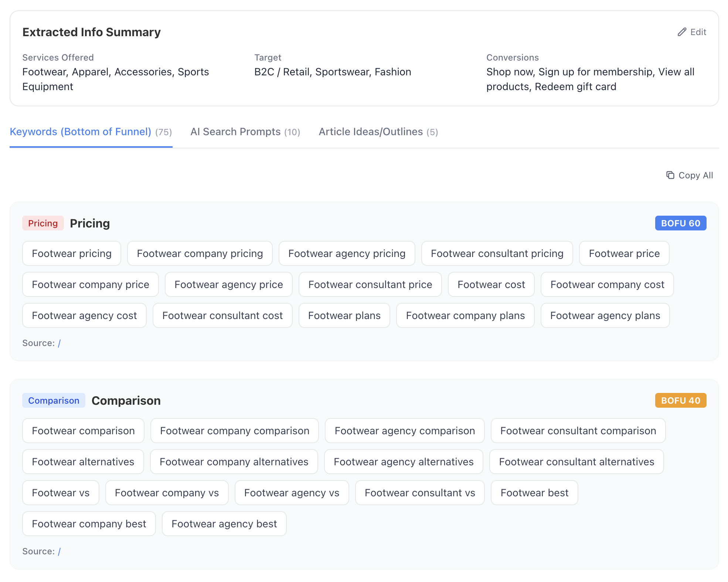Click the Footwear agency alternatives keyword
728x582 pixels.
click(x=404, y=462)
